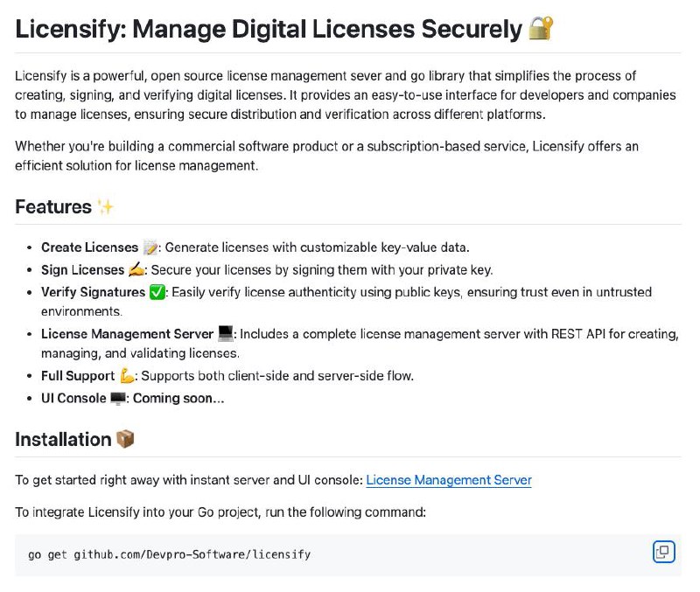Click "Supports both client-side and server-side flow."
The height and width of the screenshot is (592, 700).
click(277, 376)
